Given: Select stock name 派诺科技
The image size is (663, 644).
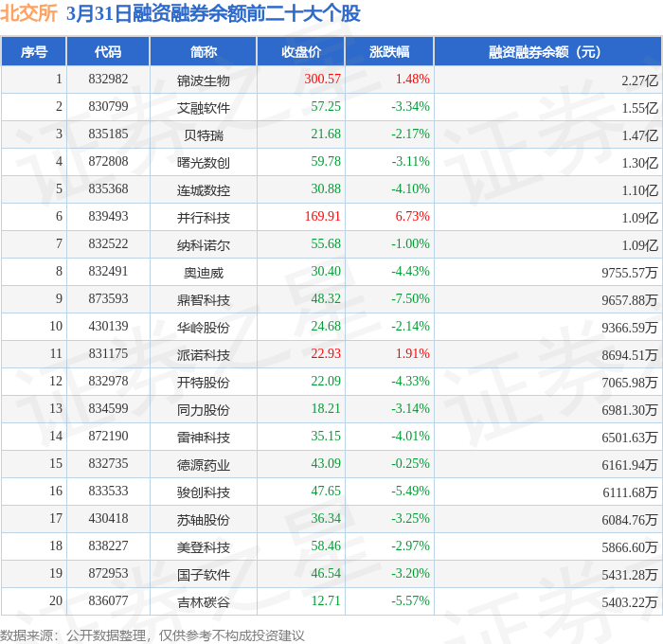Looking at the screenshot, I should pyautogui.click(x=204, y=355).
